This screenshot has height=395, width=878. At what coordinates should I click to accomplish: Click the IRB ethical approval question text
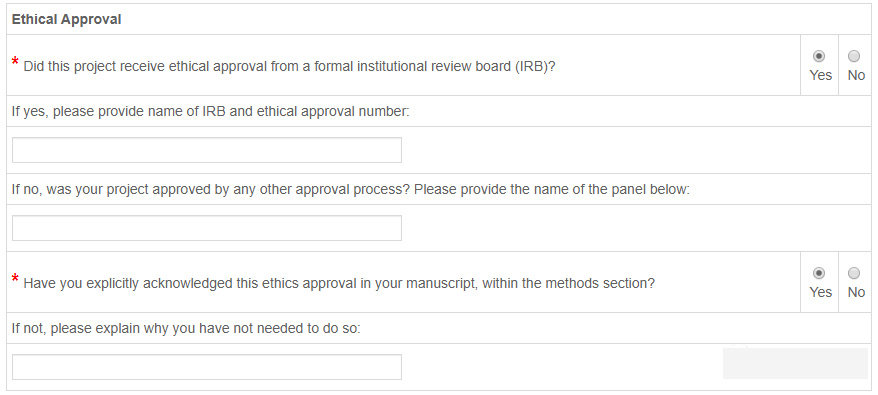(289, 66)
